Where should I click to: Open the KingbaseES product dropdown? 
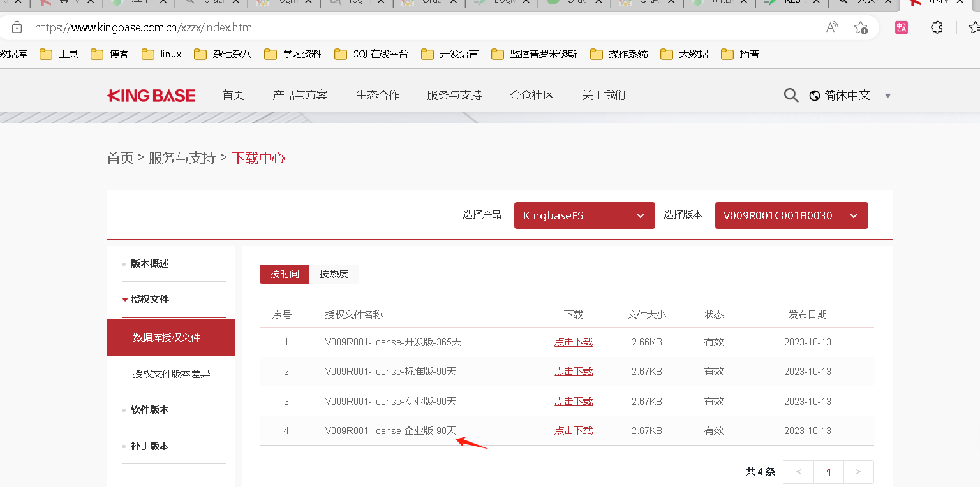click(584, 215)
